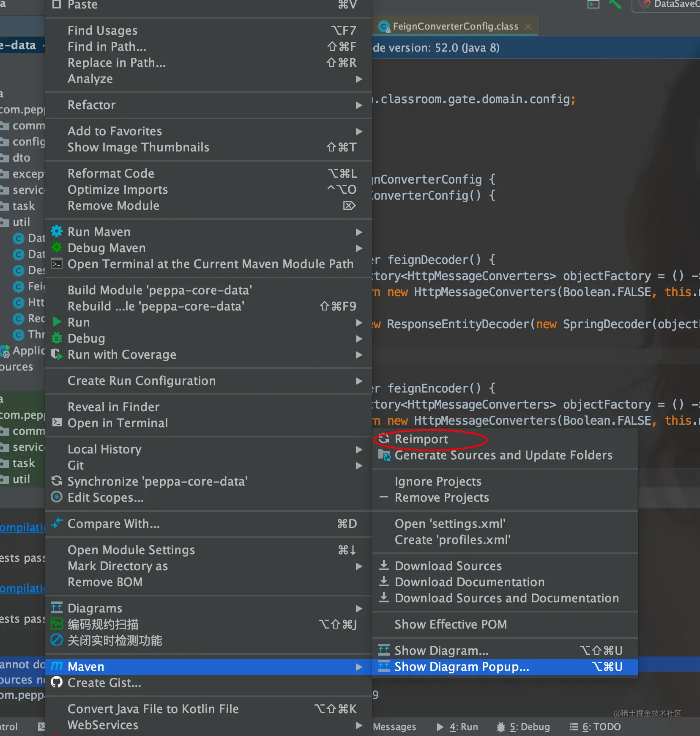This screenshot has width=700, height=736.
Task: Click the Create Gist GitHub icon
Action: (x=57, y=682)
